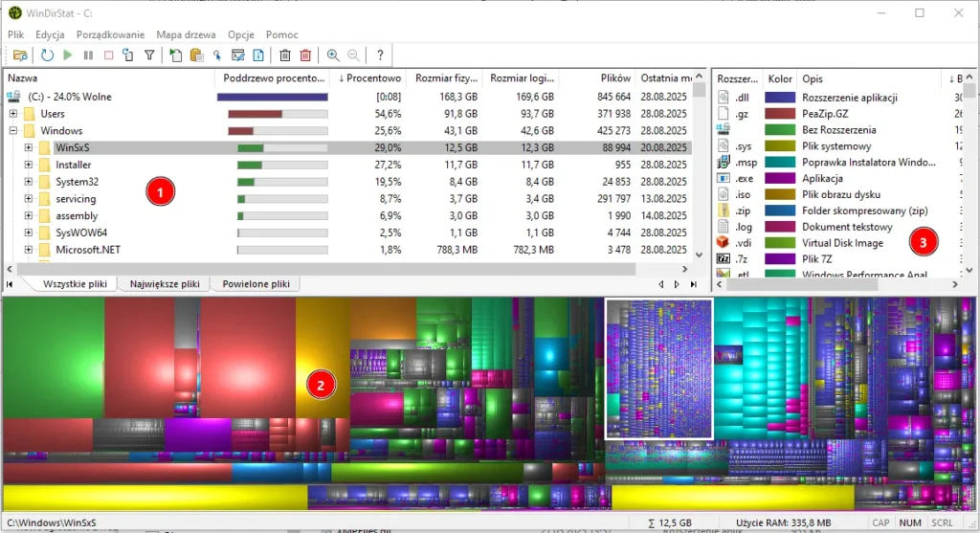Click the Plik systemowy description

836,146
